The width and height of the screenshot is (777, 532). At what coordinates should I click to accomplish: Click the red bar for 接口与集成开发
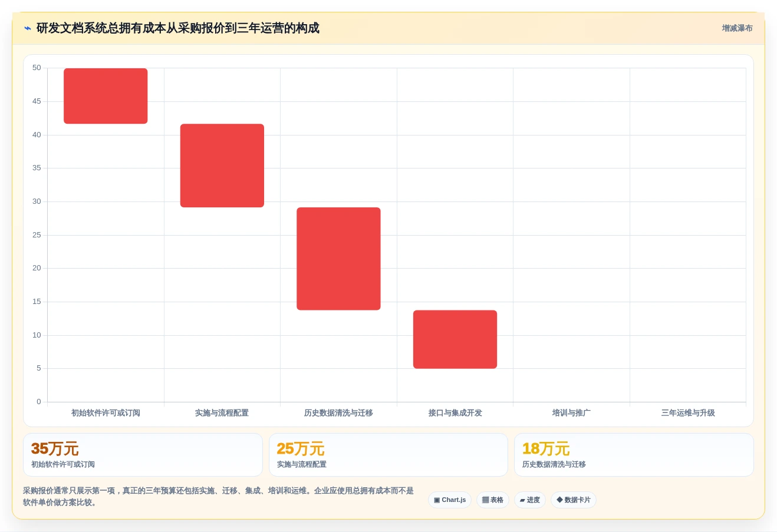[x=455, y=339]
